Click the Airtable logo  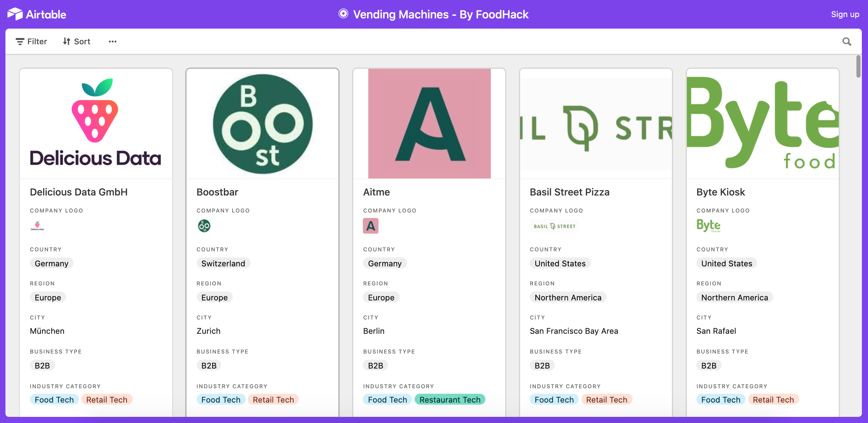tap(37, 14)
